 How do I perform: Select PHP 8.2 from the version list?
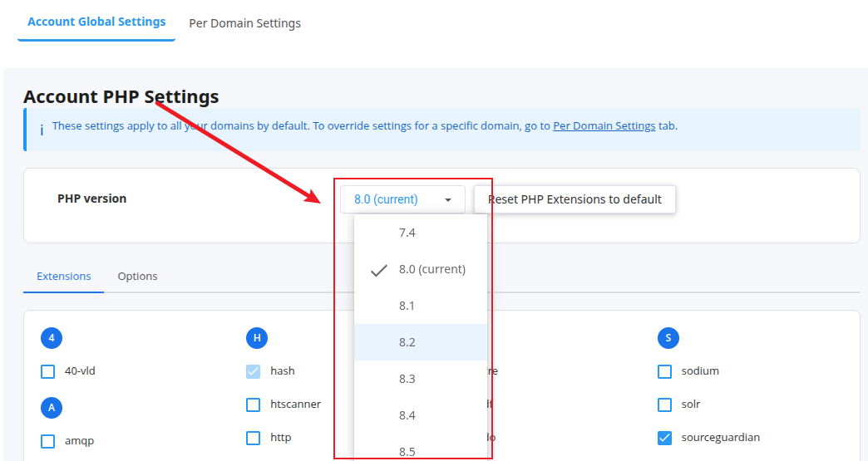(407, 342)
